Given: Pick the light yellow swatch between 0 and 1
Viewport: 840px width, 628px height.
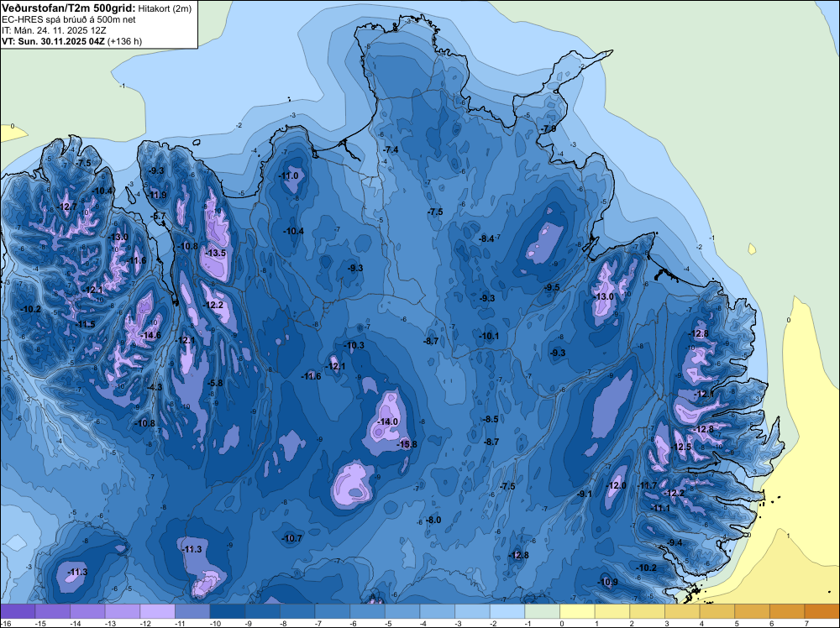Looking at the screenshot, I should [578, 611].
